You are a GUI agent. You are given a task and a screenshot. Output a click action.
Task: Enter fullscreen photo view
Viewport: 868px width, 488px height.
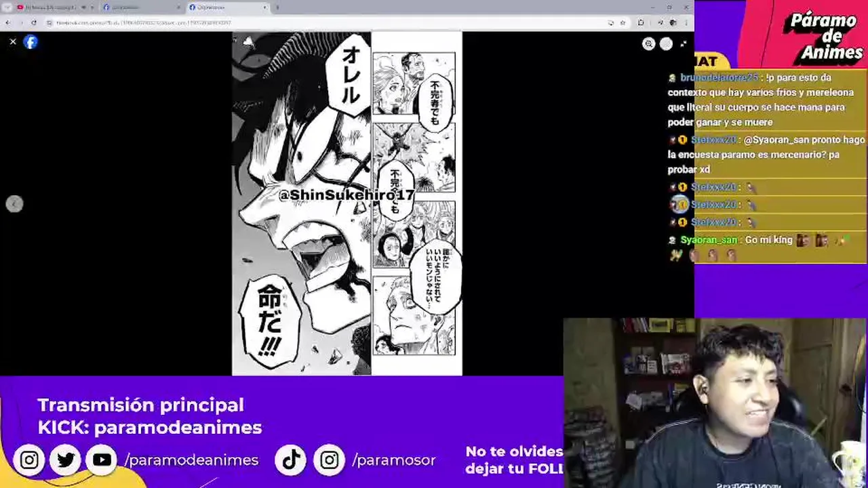684,44
